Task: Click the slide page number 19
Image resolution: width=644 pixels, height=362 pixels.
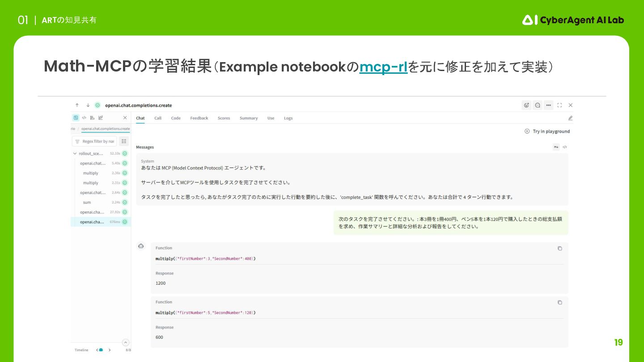Action: tap(619, 343)
